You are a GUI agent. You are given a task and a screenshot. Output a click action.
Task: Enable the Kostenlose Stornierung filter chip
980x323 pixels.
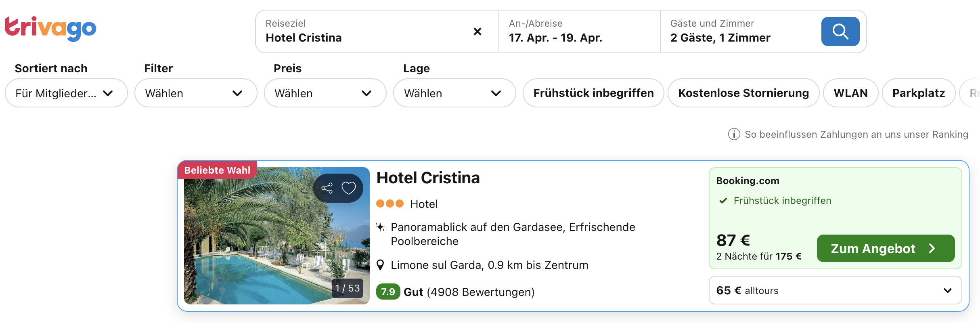743,93
